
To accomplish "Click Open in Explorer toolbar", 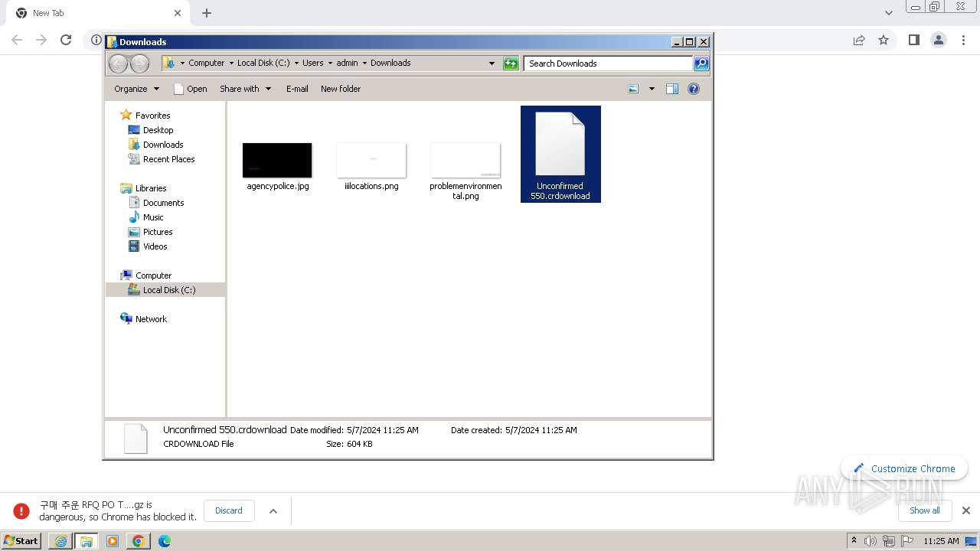I will pos(191,89).
